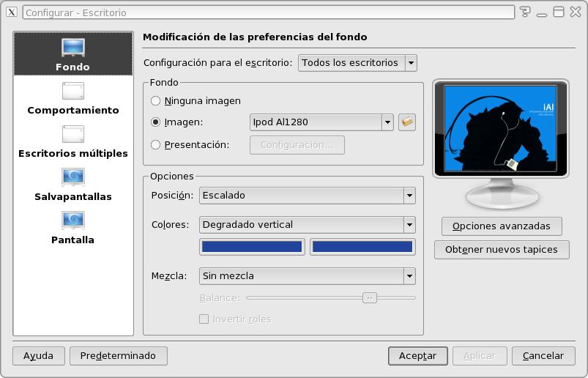Close the Configurar window
Screen dimensions: 588x378
click(x=576, y=12)
